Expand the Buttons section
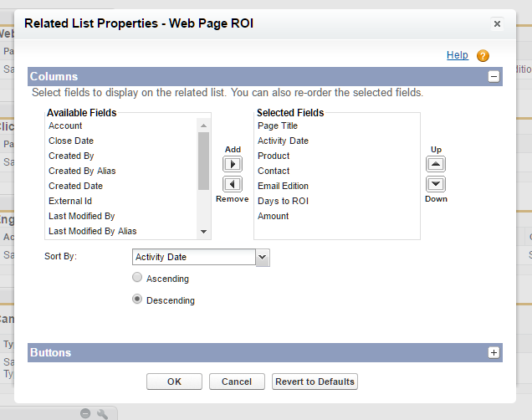This screenshot has height=420, width=532. pyautogui.click(x=494, y=353)
